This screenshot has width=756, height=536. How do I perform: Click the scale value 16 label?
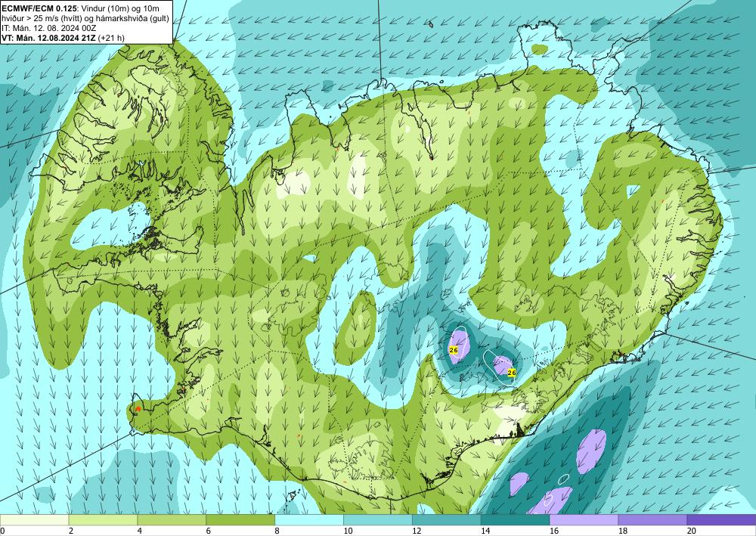pos(554,531)
